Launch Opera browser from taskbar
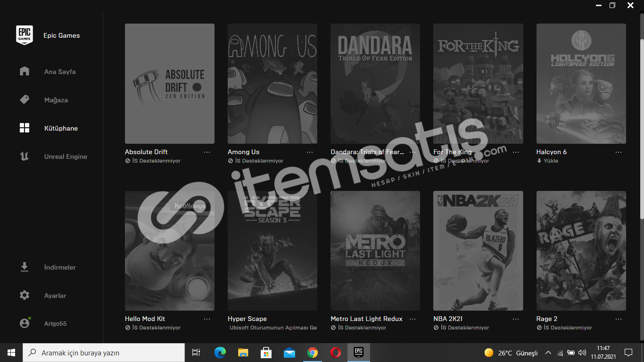The image size is (644, 362). click(x=335, y=353)
